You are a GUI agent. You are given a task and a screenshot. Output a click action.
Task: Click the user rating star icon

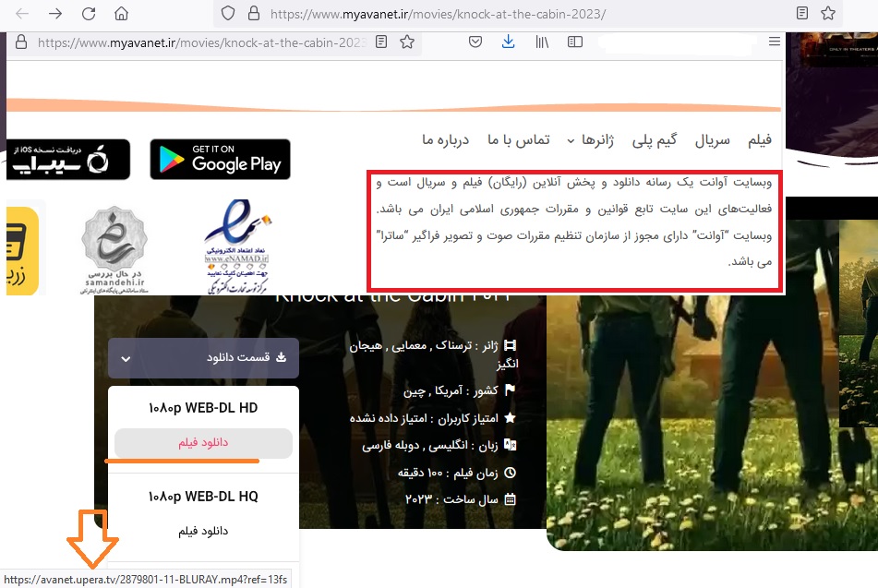(511, 417)
